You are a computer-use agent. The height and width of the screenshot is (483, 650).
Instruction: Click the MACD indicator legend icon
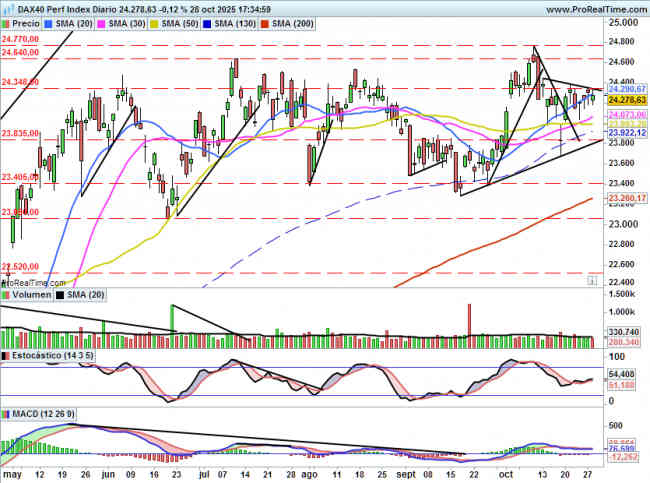pos(6,413)
